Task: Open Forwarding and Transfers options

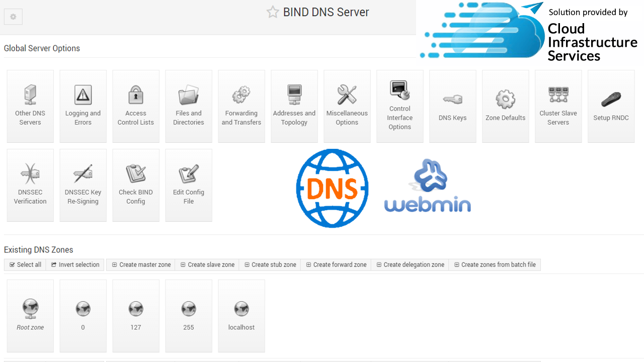Action: [x=242, y=106]
